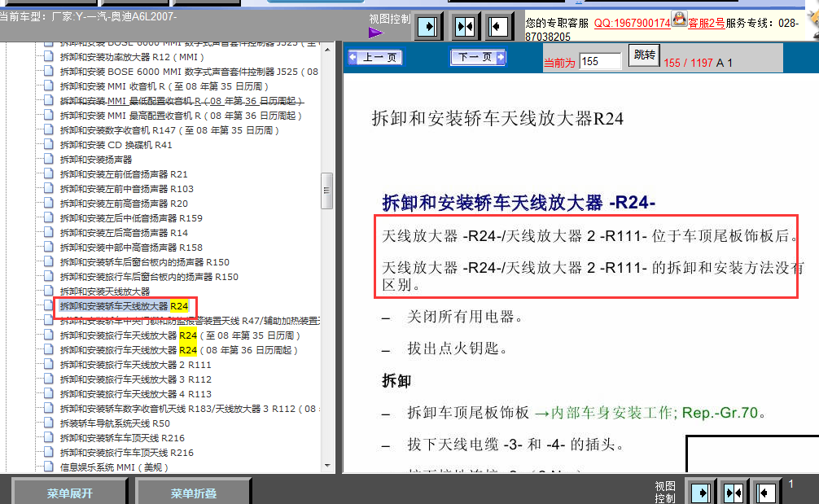This screenshot has width=819, height=504.
Task: Select 拆卸和安装旅行车天线放大器 3 R112
Action: tap(136, 379)
